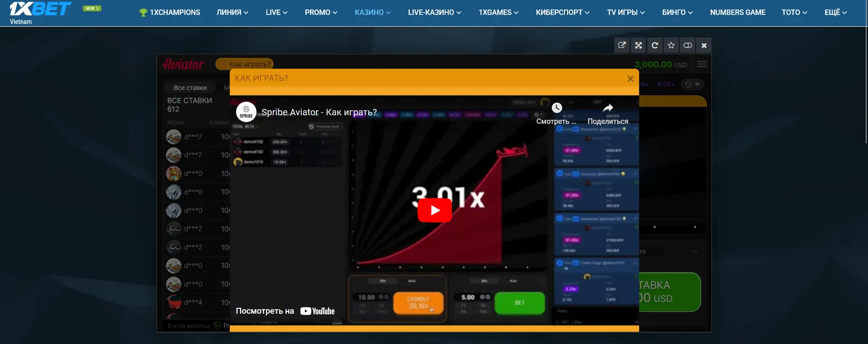Screen dimensions: 868x344
Task: Click the 1XCHAMPIONS trophy icon
Action: coord(143,13)
